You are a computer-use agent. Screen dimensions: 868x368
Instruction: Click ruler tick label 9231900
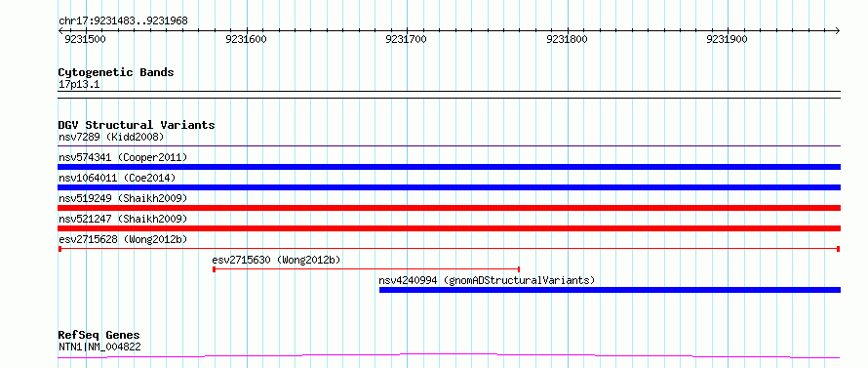[x=727, y=39]
